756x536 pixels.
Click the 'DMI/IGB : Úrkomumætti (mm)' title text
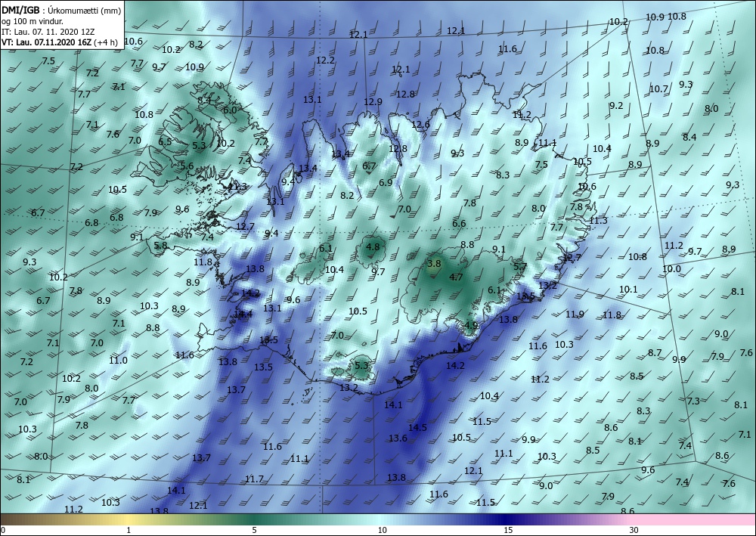click(x=61, y=10)
